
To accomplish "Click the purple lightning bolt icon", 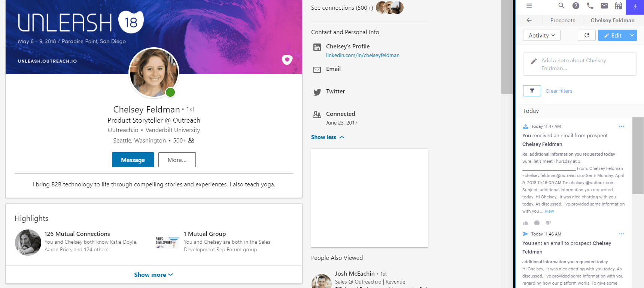I will 635,6.
